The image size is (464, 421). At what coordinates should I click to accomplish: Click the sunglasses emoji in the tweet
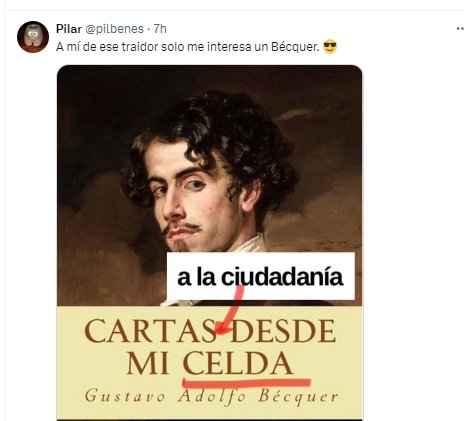(330, 47)
